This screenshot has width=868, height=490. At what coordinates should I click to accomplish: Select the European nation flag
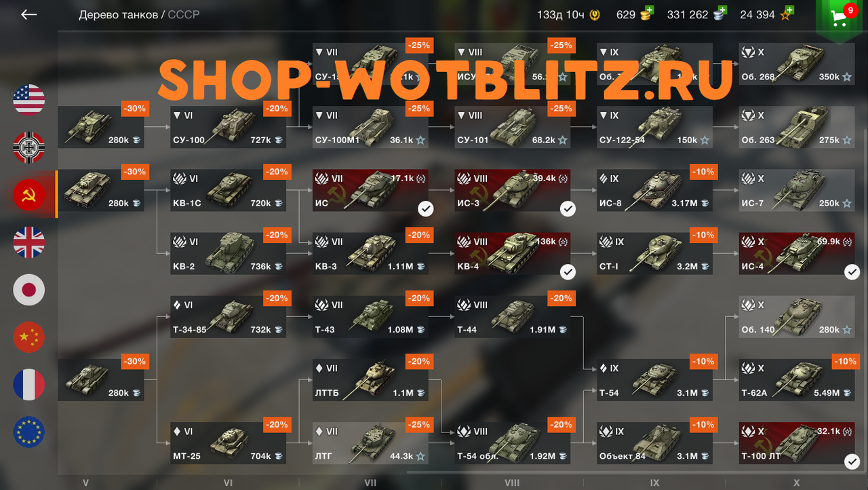(x=29, y=432)
